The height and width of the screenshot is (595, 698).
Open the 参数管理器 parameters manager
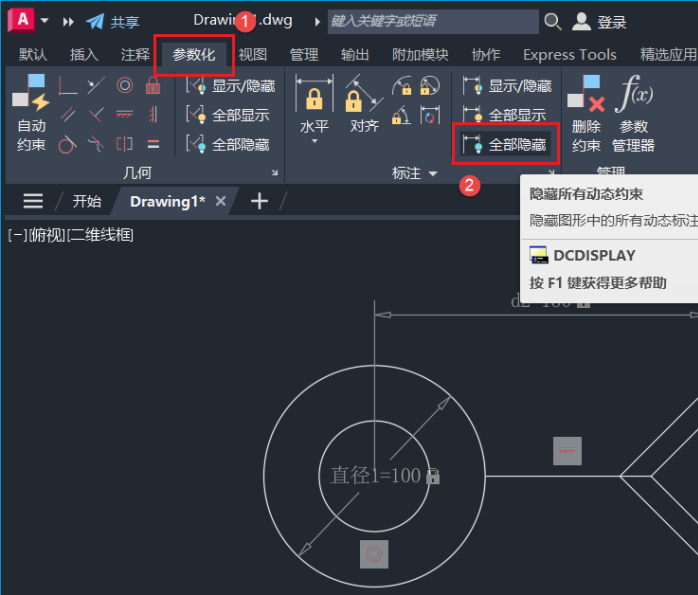click(x=633, y=113)
